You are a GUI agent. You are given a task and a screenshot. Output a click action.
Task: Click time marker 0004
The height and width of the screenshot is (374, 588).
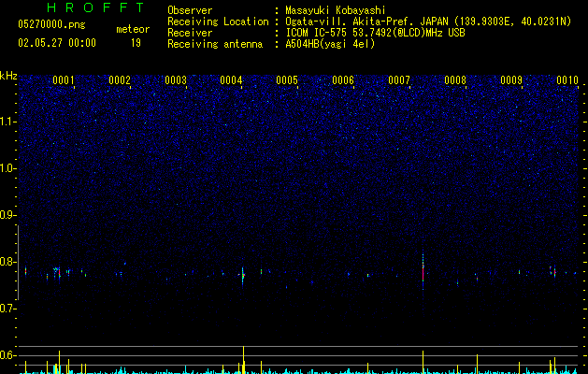pos(231,80)
